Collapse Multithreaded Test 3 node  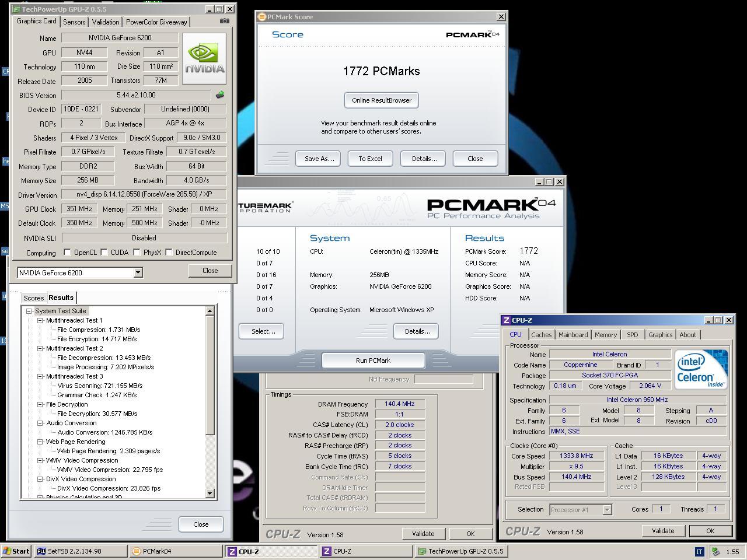click(x=40, y=376)
